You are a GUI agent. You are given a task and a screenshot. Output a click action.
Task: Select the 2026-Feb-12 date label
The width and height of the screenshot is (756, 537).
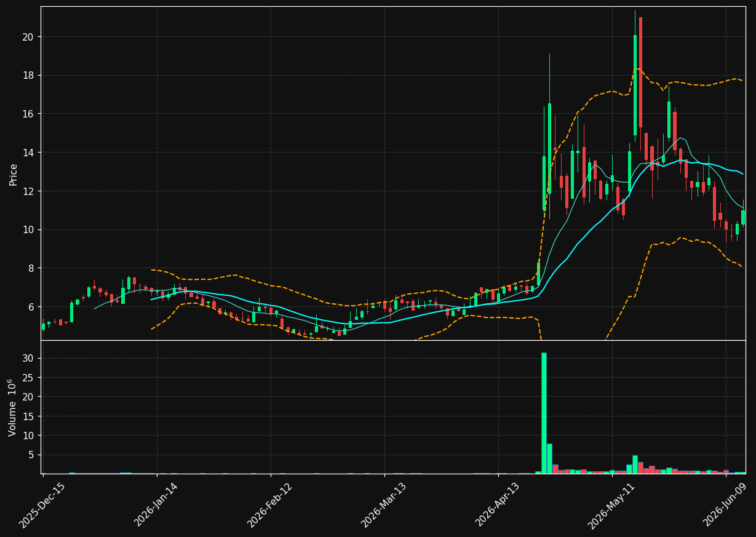click(270, 505)
